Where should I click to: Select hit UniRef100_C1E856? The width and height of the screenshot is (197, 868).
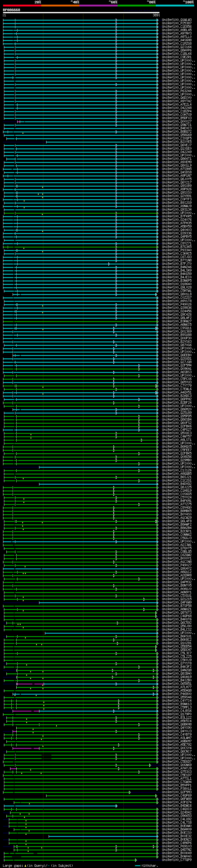tap(177, 26)
